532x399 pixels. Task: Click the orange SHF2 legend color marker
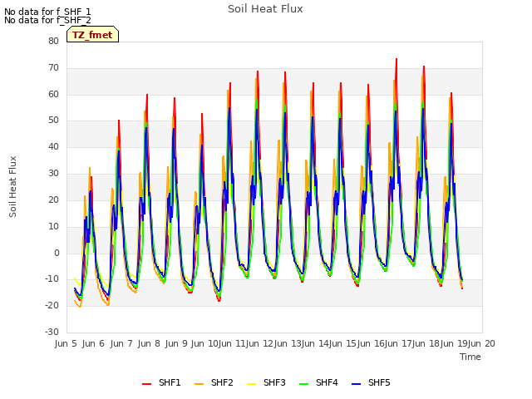(199, 384)
